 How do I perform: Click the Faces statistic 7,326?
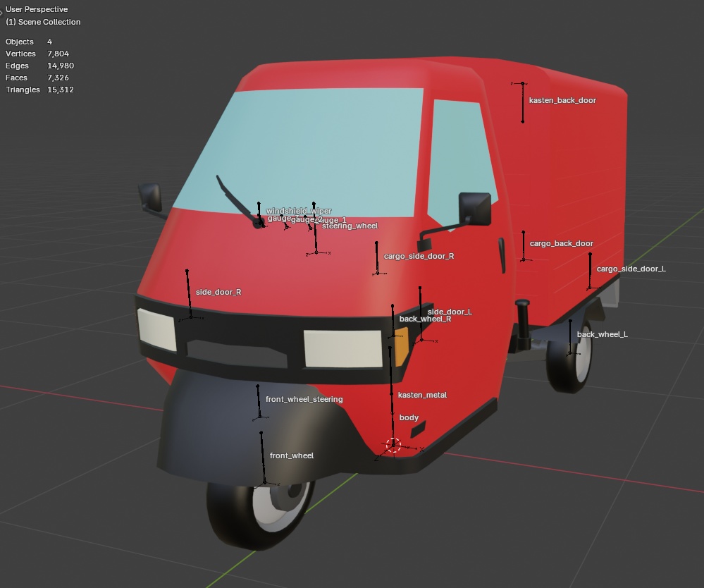(x=58, y=78)
